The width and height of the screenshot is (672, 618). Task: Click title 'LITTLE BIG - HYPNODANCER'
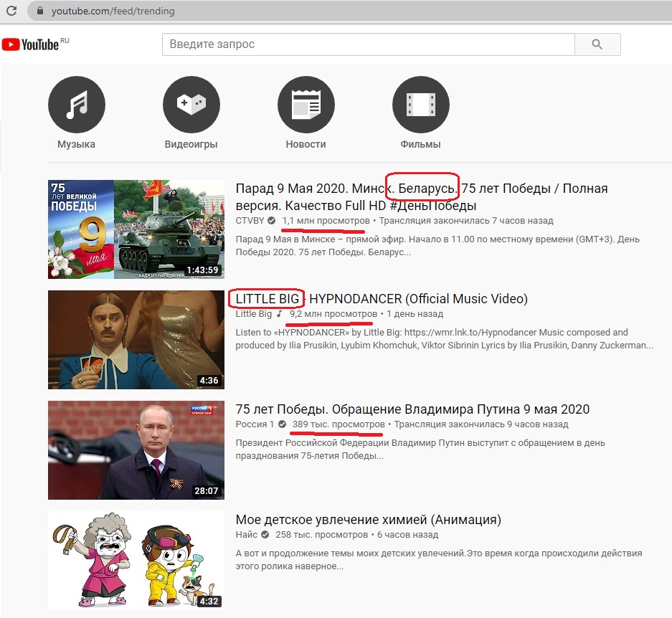(382, 299)
